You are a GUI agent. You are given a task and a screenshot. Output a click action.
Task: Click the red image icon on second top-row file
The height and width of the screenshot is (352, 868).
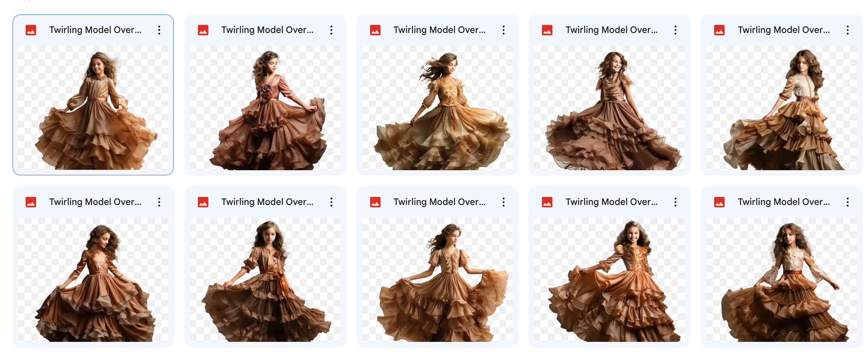pos(203,30)
